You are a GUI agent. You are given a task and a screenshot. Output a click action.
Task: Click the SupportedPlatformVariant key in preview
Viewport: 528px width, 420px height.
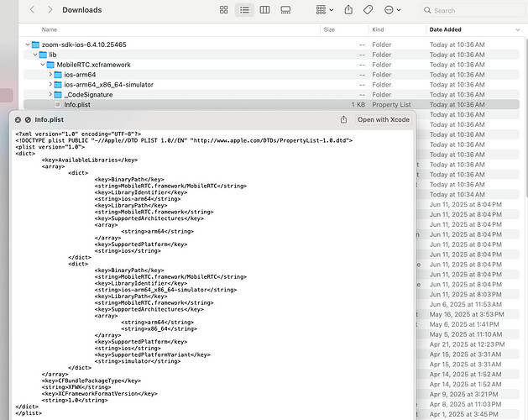pyautogui.click(x=152, y=354)
